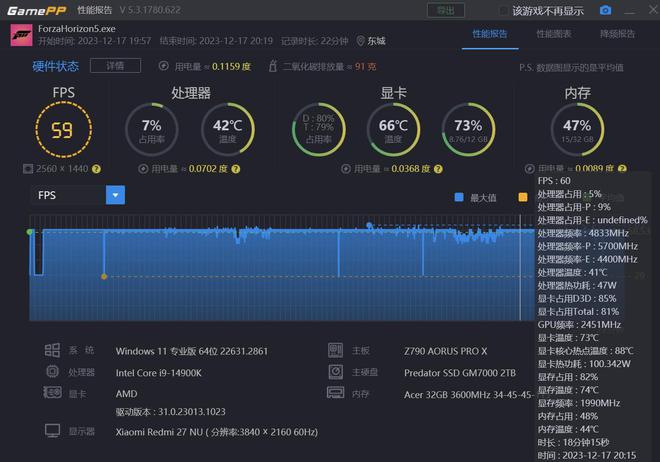Toggle the 该游戏不再显示 checkbox
The width and height of the screenshot is (660, 462).
tap(503, 11)
